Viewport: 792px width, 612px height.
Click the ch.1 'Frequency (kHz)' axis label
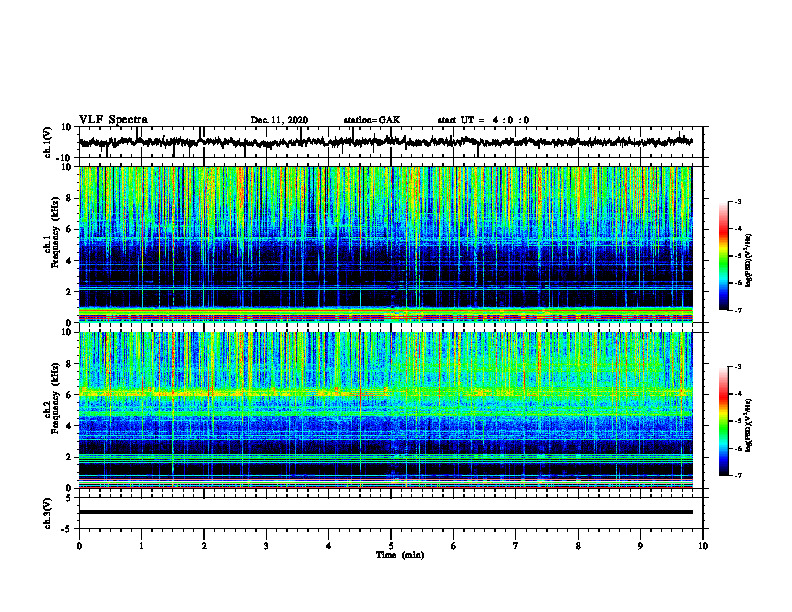(56, 233)
